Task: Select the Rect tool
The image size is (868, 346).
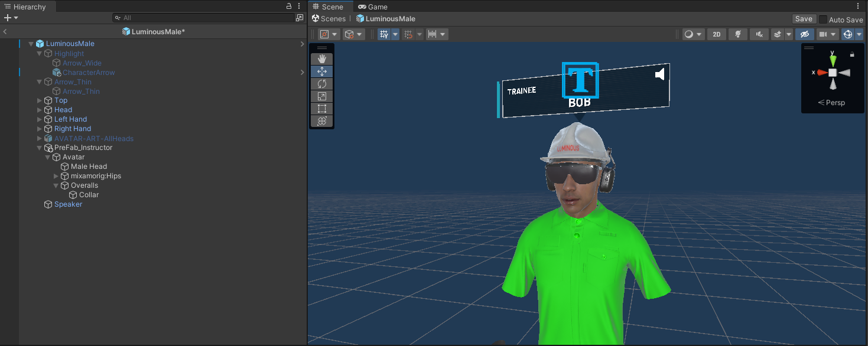Action: pos(322,109)
